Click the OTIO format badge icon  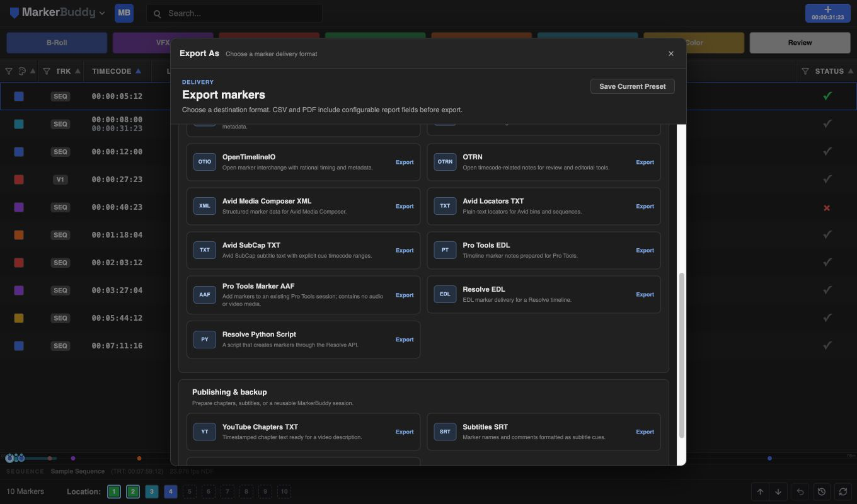click(x=205, y=162)
